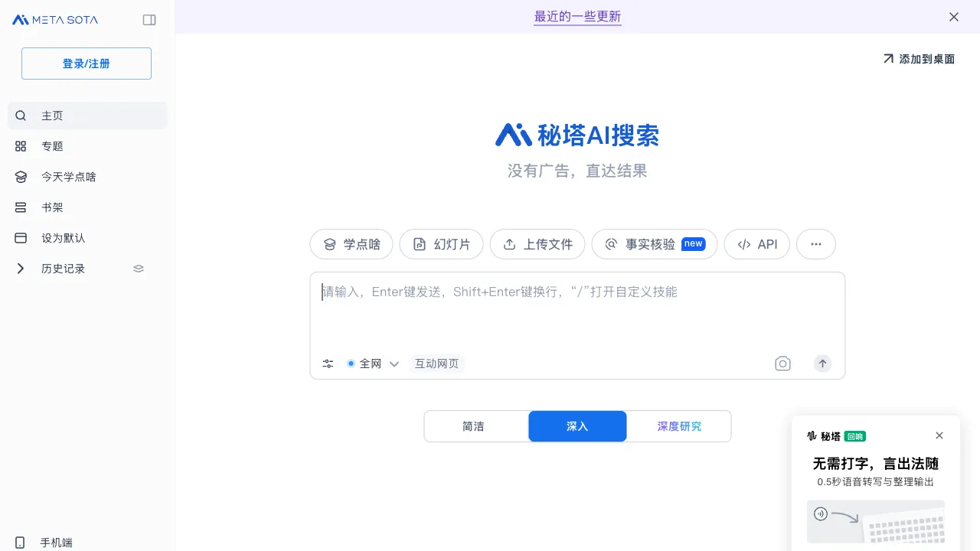Click 添加到桌面 link
This screenshot has width=980, height=551.
[x=919, y=59]
